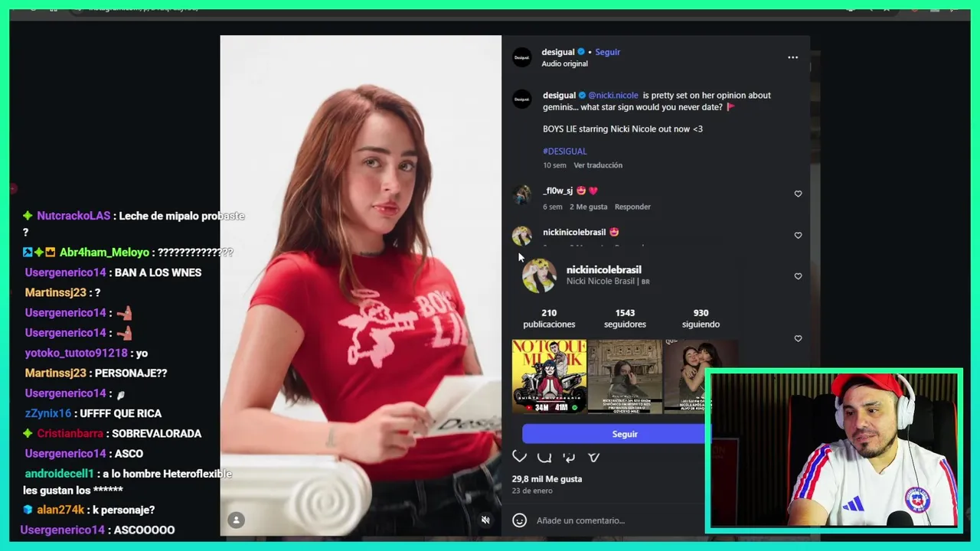Like the comment from _fl0w_sj
The height and width of the screenshot is (551, 980).
point(798,194)
